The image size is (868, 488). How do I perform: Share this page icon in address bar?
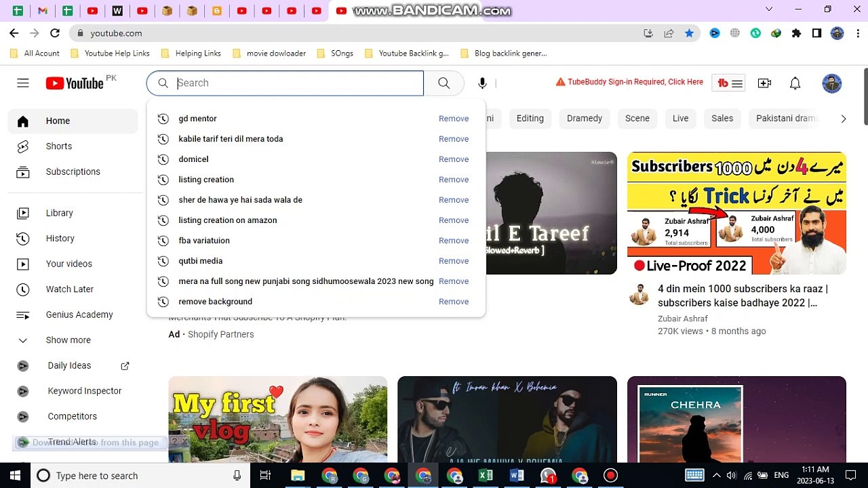click(669, 33)
